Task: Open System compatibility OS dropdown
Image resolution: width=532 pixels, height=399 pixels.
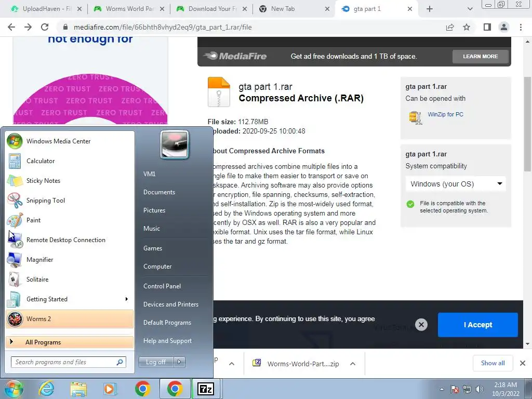Action: tap(456, 184)
